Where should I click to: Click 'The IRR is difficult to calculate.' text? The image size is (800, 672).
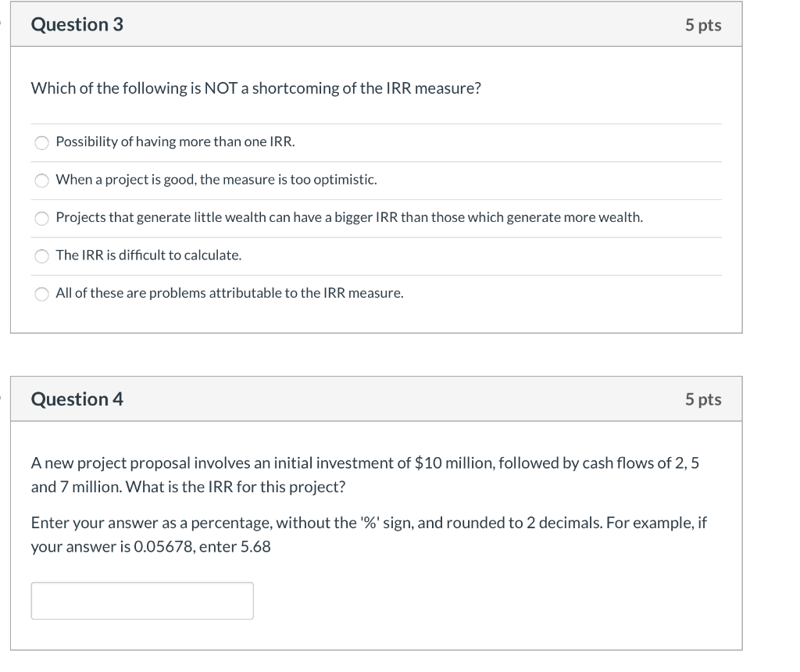[x=148, y=255]
